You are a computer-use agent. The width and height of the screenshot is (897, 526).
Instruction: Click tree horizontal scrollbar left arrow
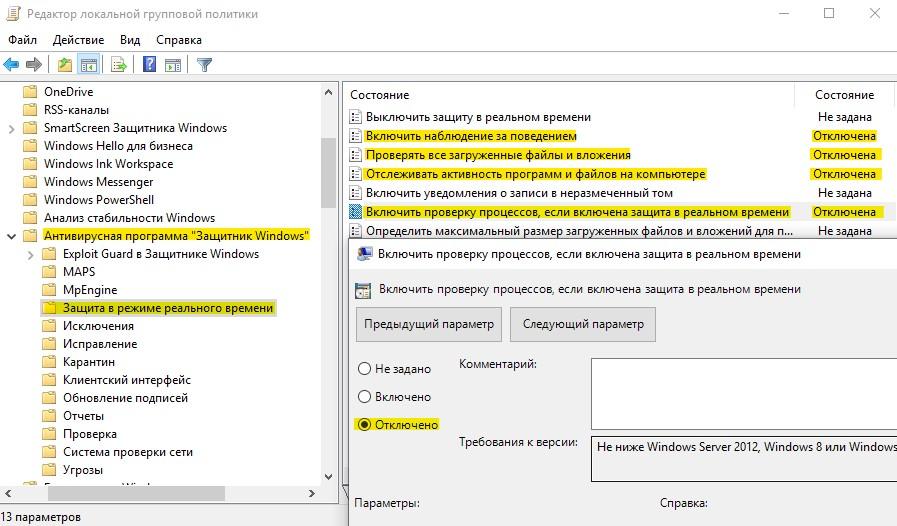8,493
